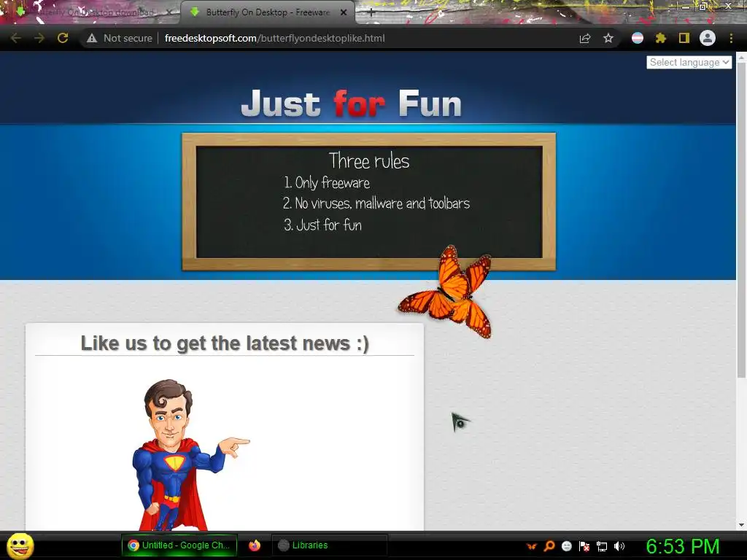This screenshot has height=560, width=747.
Task: Open Firefox from the taskbar
Action: tap(255, 545)
